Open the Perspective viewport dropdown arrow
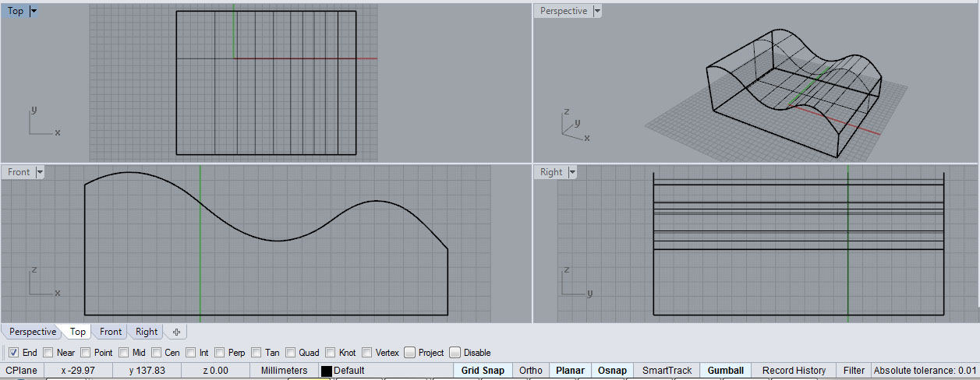This screenshot has height=380, width=980. pos(597,11)
